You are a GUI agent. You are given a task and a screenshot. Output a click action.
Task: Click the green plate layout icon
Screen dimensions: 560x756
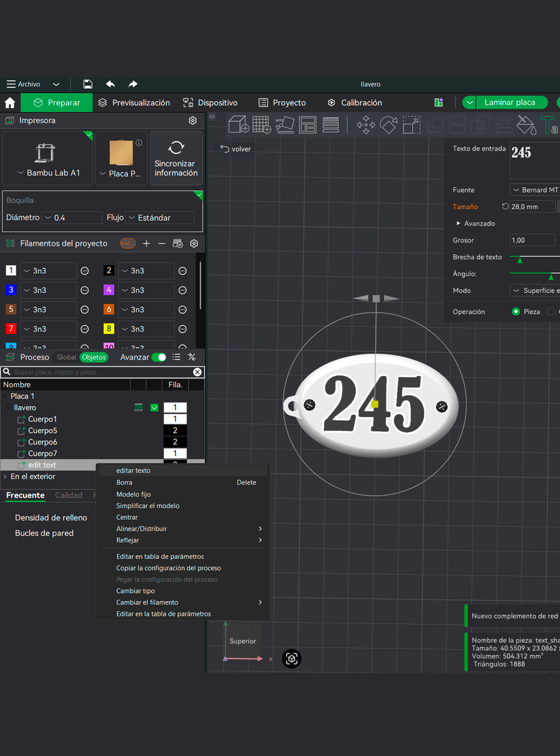[439, 102]
